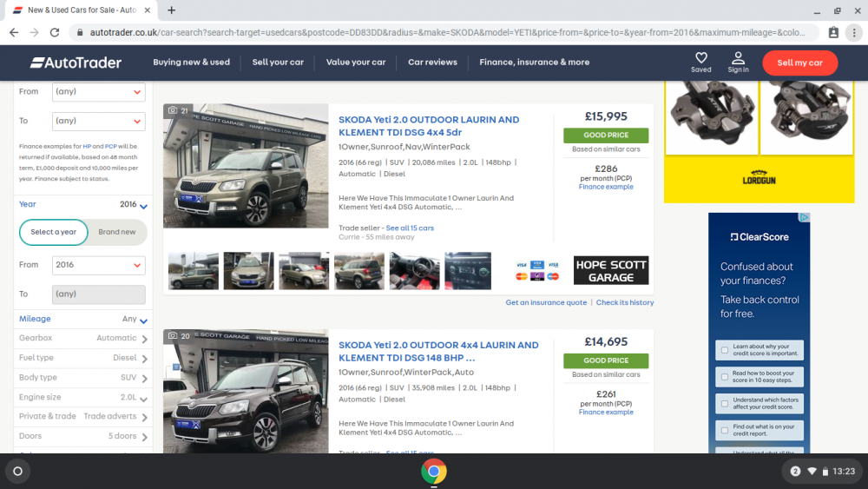Open first small thumbnail under green Yeti
Image resolution: width=868 pixels, height=489 pixels.
click(194, 271)
